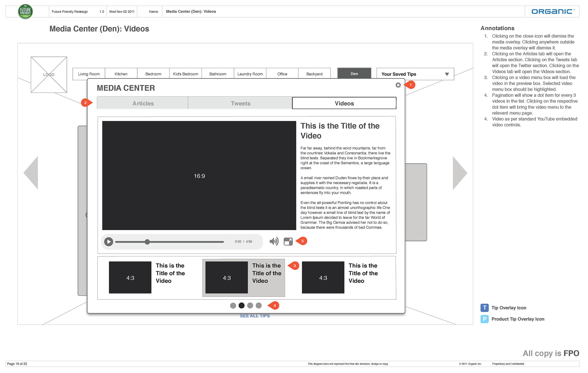Image resolution: width=588 pixels, height=373 pixels.
Task: Go to the Kitchen section
Action: (121, 74)
